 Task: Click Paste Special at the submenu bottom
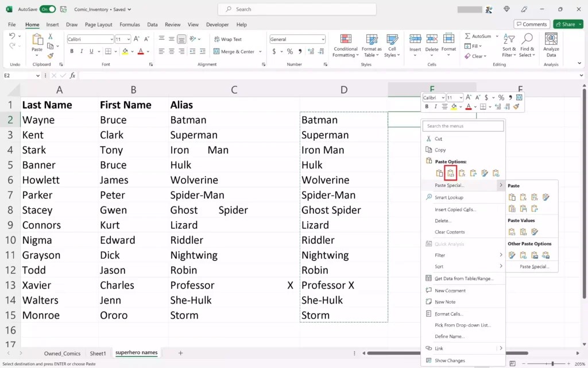533,266
